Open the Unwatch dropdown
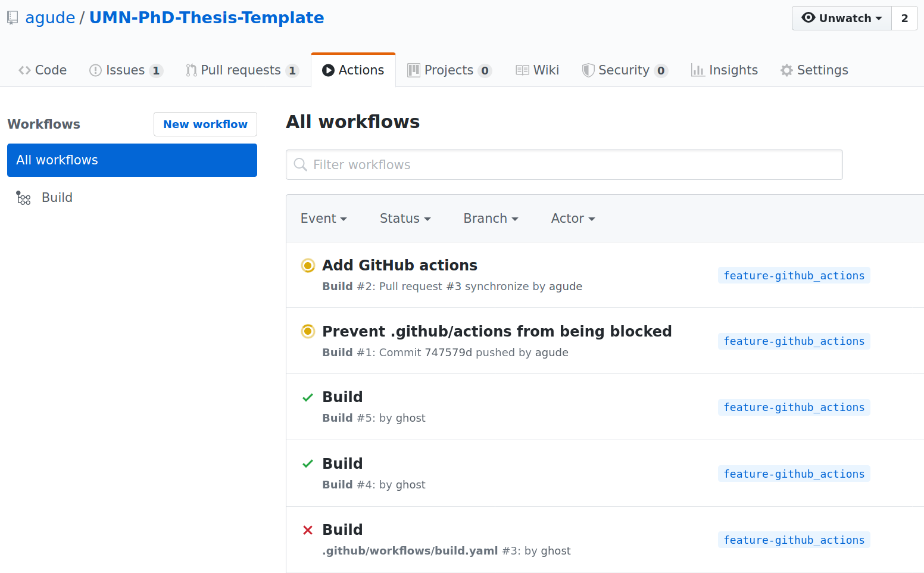924x573 pixels. click(x=842, y=18)
